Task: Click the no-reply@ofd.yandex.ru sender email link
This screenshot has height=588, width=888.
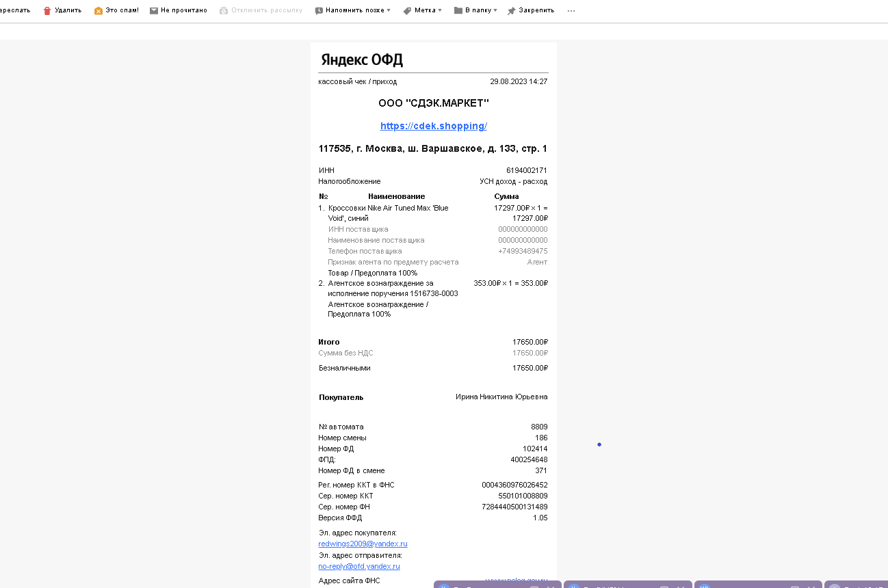Action: coord(359,566)
